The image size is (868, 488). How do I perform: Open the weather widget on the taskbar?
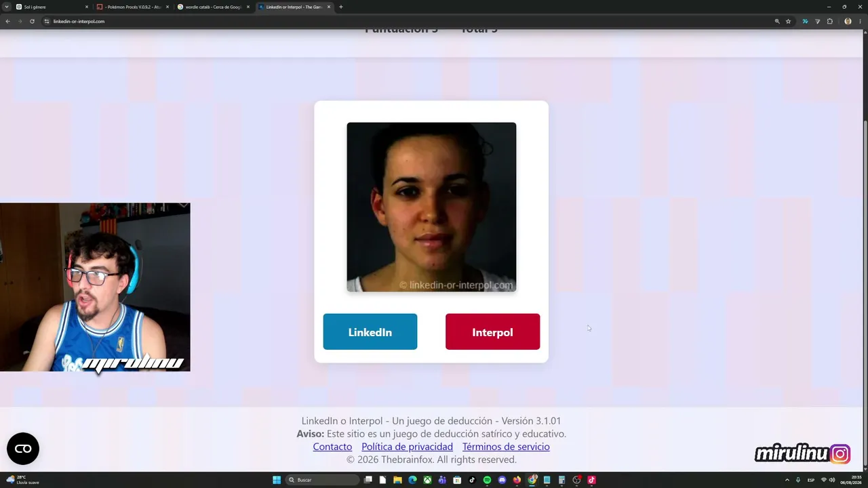[22, 480]
